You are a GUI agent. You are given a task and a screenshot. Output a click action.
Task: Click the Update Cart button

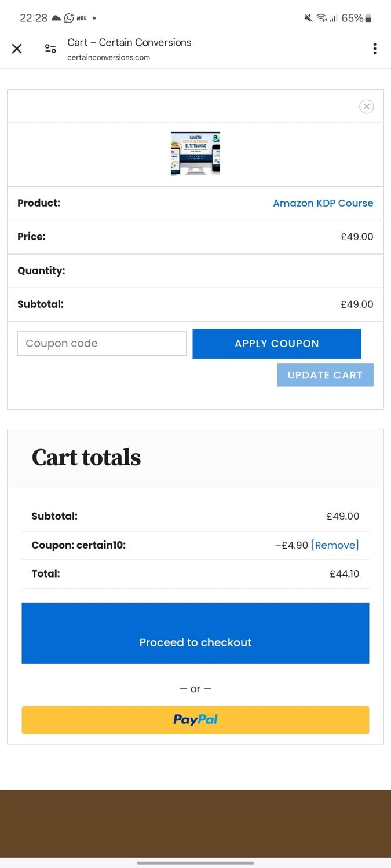[325, 375]
